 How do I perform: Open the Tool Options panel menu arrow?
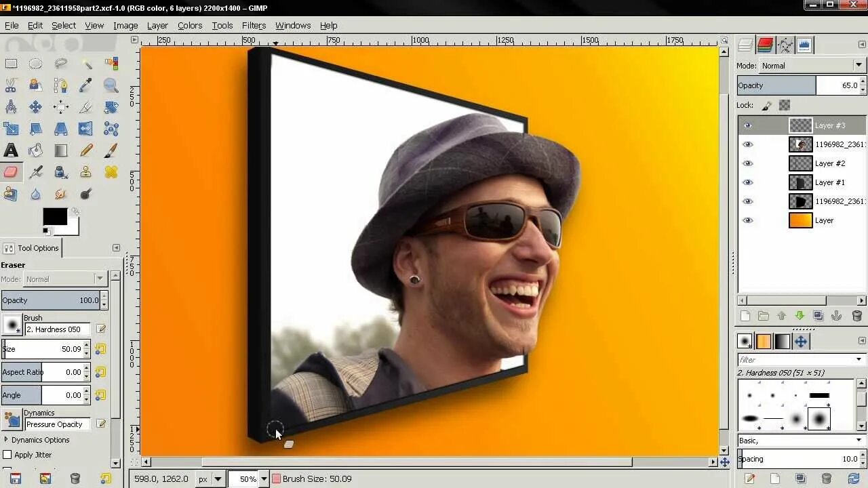[116, 248]
